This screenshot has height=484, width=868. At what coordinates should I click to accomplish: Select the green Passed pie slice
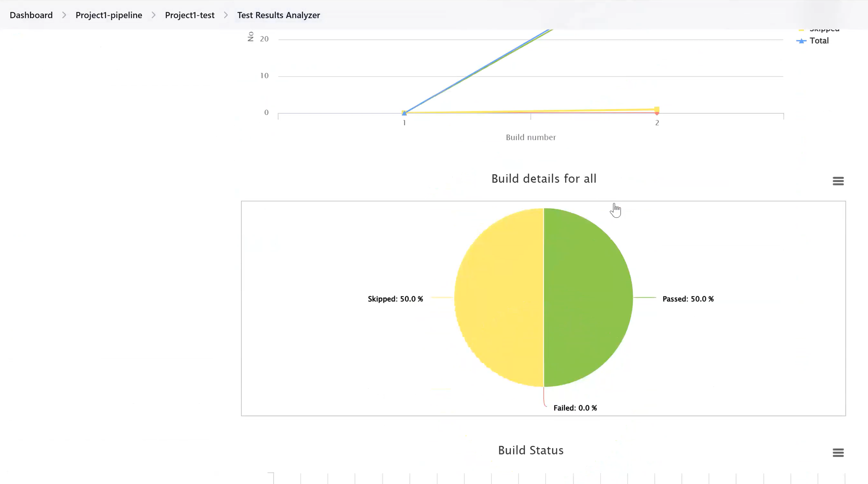tap(588, 297)
